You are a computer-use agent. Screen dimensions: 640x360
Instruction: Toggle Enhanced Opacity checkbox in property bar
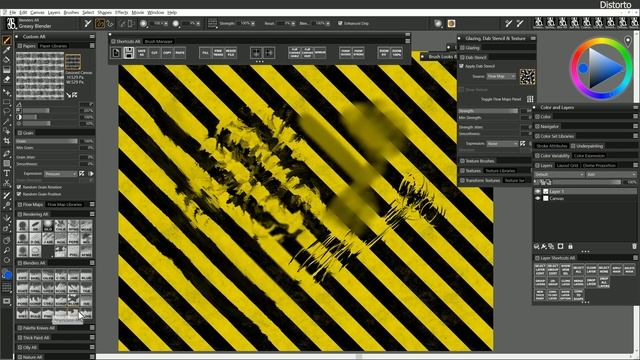(x=340, y=23)
